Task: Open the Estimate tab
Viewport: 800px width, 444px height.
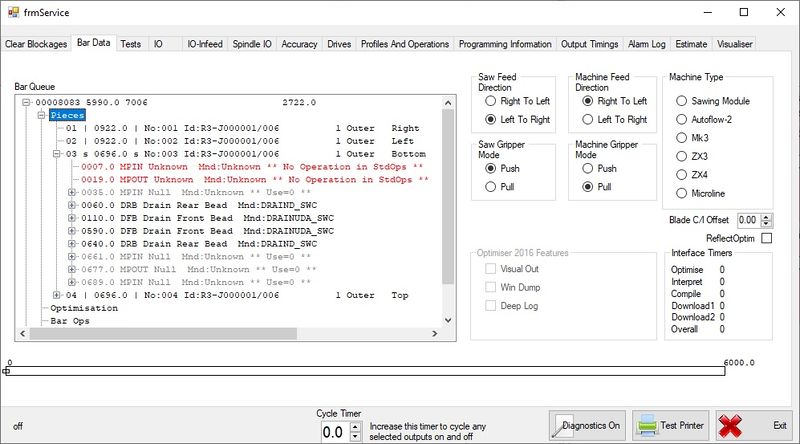Action: tap(691, 44)
